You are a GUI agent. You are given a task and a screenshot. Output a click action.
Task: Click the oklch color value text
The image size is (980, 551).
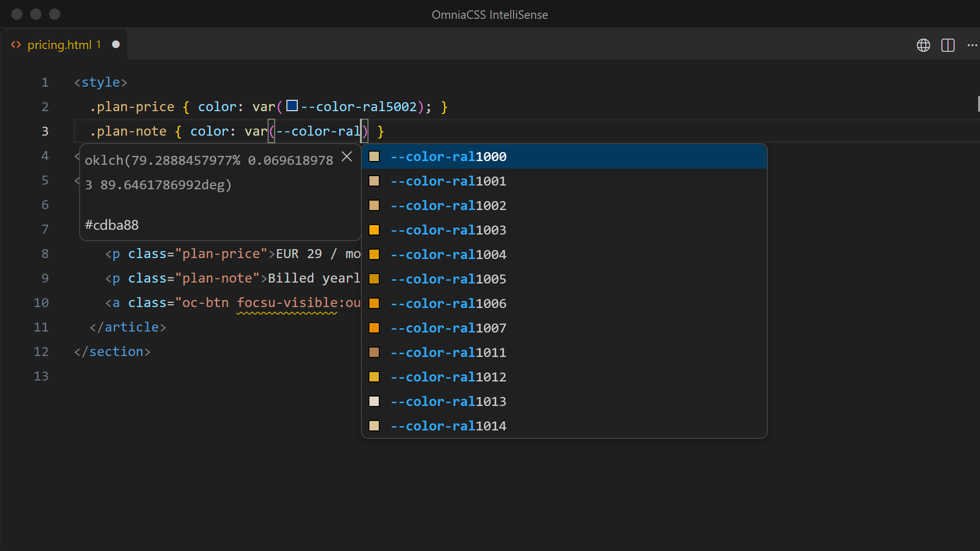209,172
